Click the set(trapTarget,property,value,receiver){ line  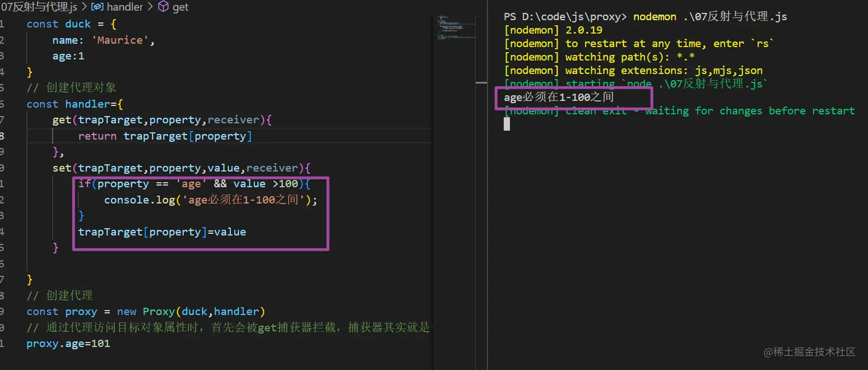[181, 168]
